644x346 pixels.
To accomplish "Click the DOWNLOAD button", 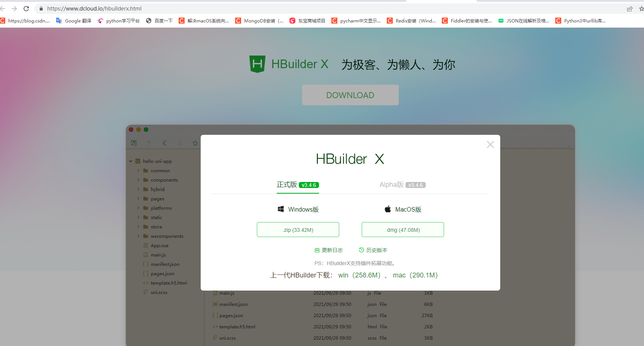I will point(350,95).
